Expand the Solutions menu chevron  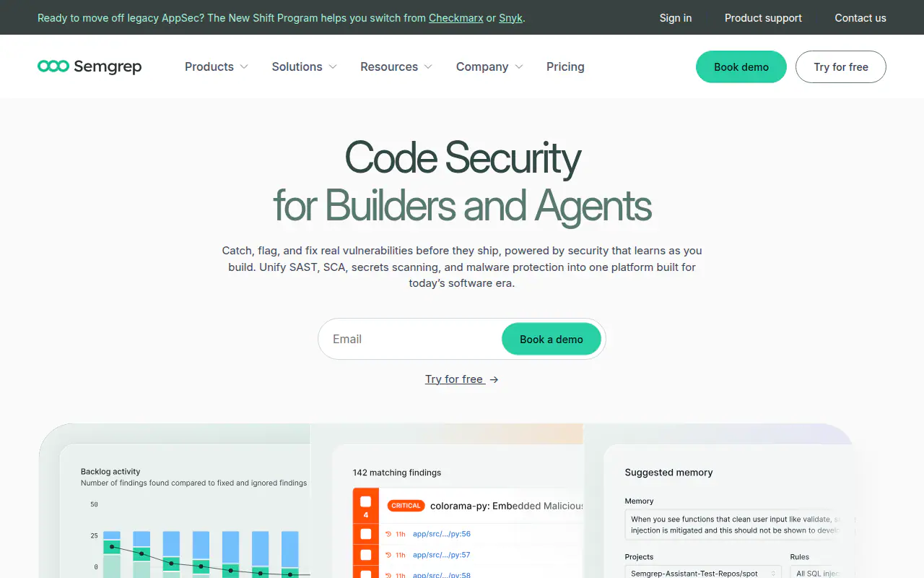pos(333,66)
